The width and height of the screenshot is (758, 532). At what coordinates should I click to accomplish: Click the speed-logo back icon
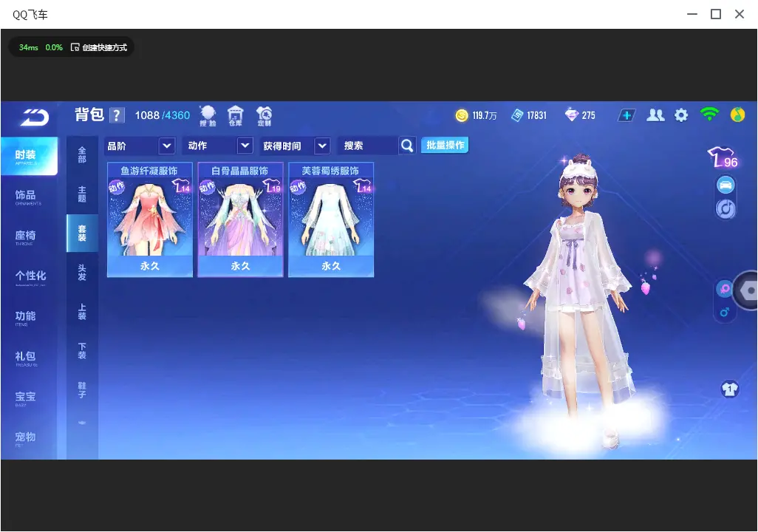point(34,117)
